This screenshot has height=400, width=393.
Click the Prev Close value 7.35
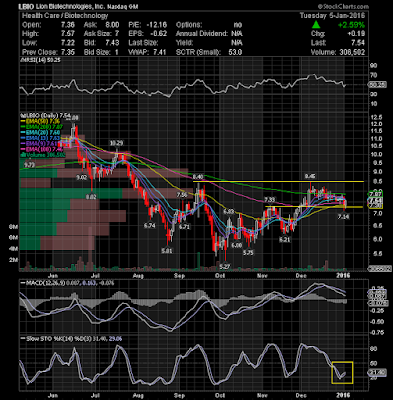point(68,52)
